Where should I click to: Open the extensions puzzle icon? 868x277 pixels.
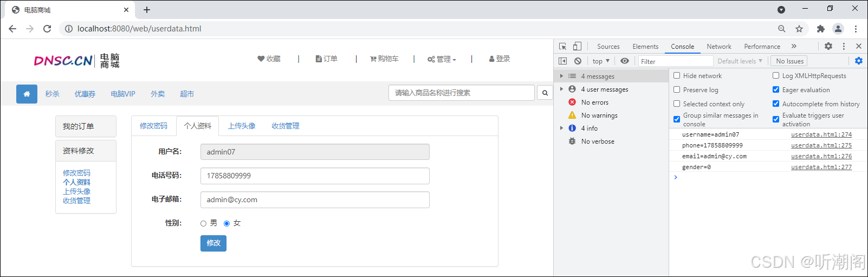821,29
